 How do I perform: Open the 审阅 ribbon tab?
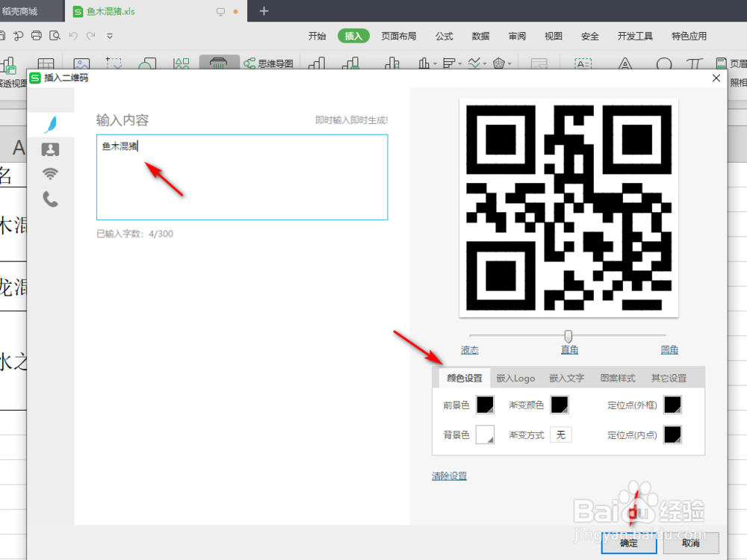tap(517, 36)
